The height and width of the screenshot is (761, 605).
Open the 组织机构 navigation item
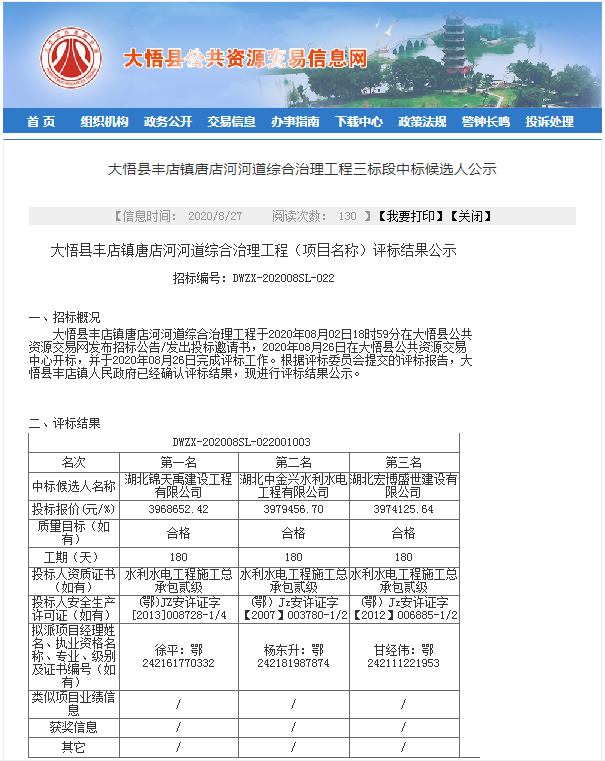click(105, 122)
